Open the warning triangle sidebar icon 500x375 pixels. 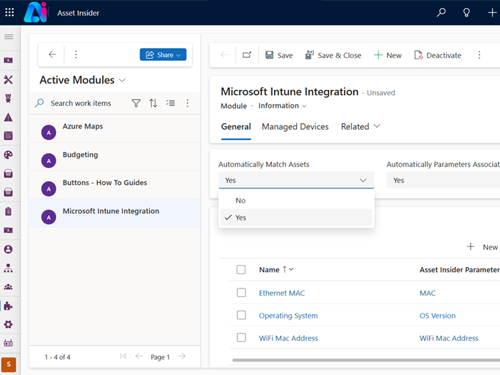[8, 117]
